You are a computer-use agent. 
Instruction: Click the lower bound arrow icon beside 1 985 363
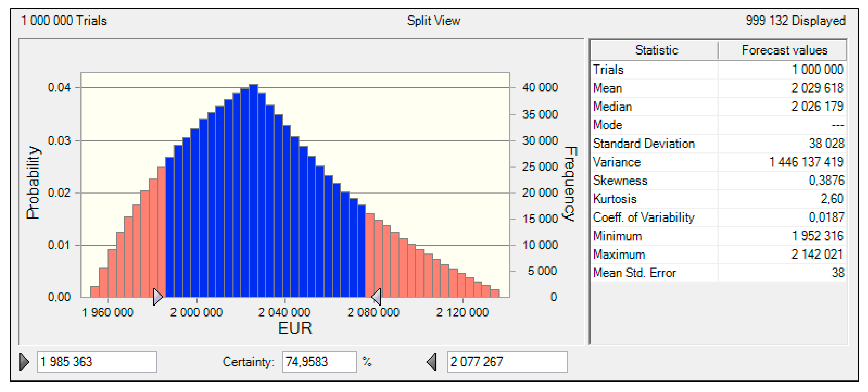(x=24, y=362)
